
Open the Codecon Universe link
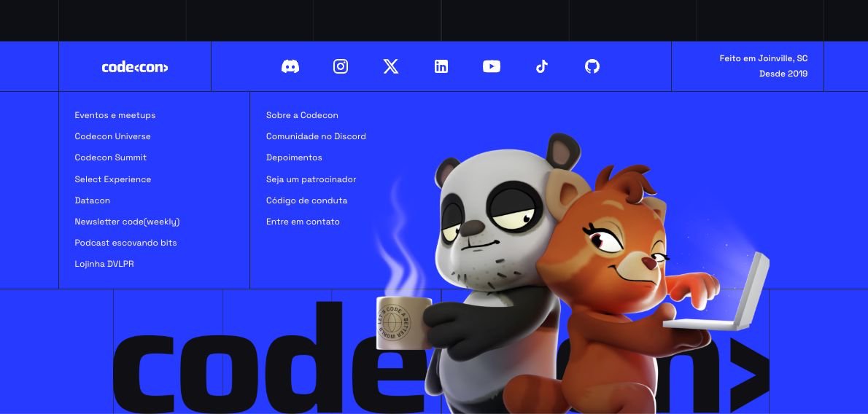(x=112, y=136)
